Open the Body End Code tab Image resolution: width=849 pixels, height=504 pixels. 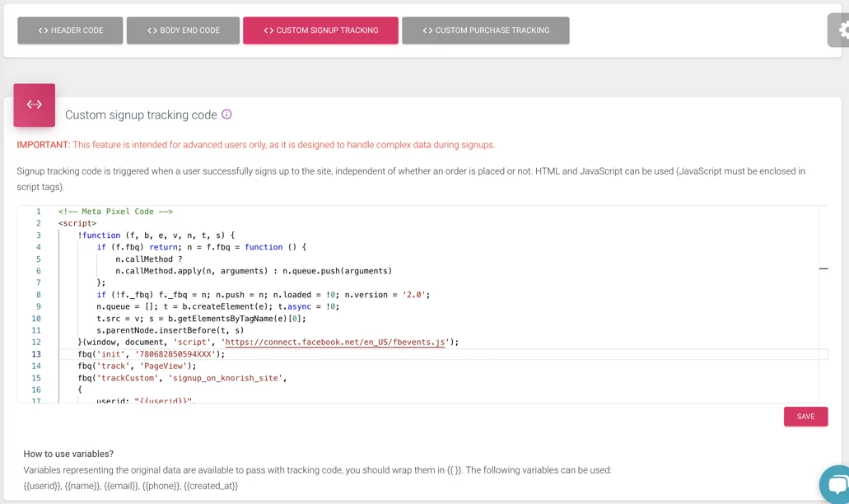(184, 30)
